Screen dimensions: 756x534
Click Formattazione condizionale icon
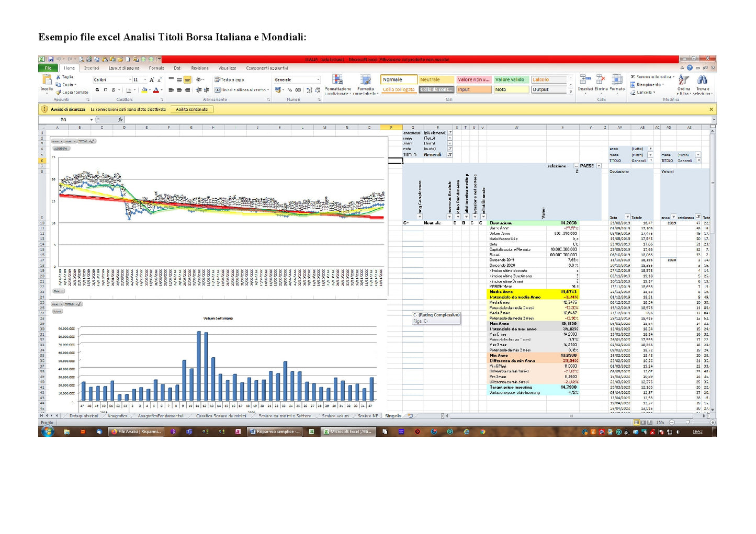[x=338, y=80]
